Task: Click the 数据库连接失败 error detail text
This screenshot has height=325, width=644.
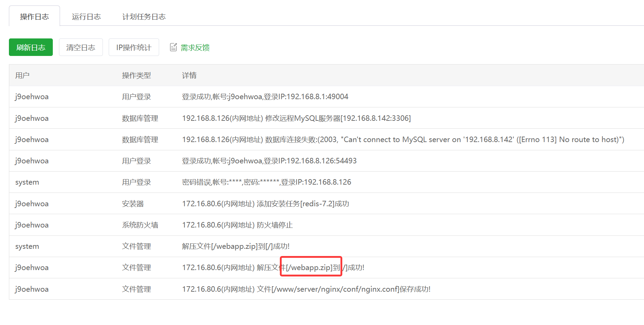Action: [x=403, y=140]
